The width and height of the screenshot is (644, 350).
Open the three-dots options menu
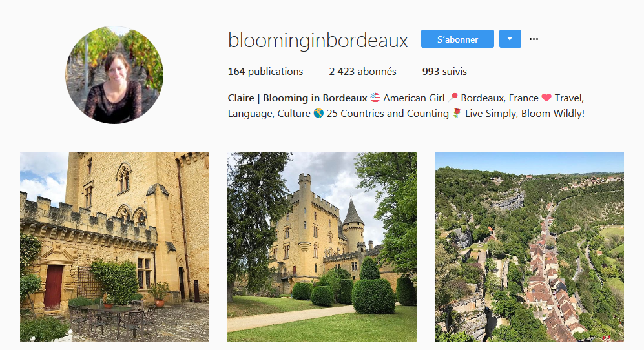[x=534, y=39]
